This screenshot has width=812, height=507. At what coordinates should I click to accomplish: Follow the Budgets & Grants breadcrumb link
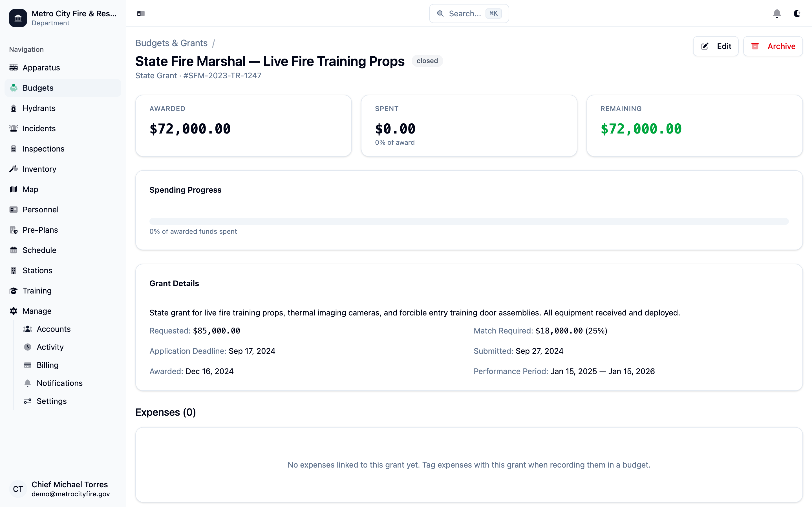(x=171, y=43)
